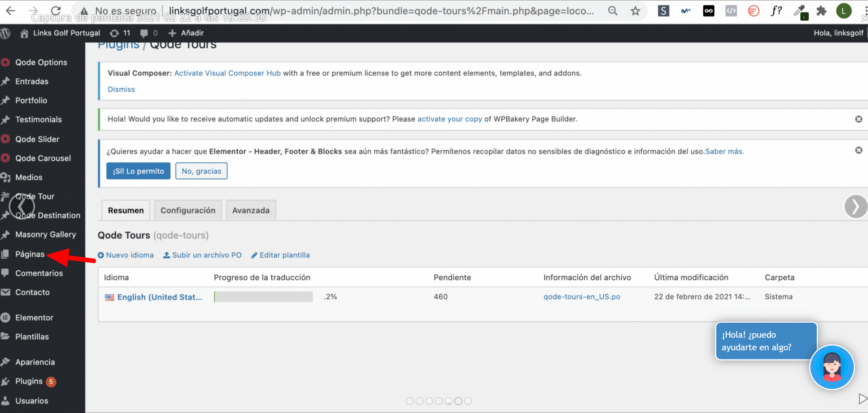Click Nuevo idioma link
This screenshot has width=868, height=413.
126,255
